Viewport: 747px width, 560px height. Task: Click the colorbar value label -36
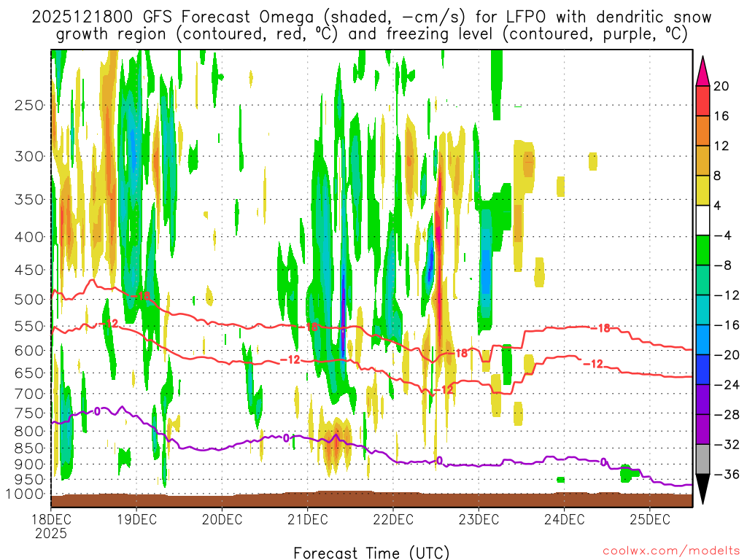click(x=727, y=474)
